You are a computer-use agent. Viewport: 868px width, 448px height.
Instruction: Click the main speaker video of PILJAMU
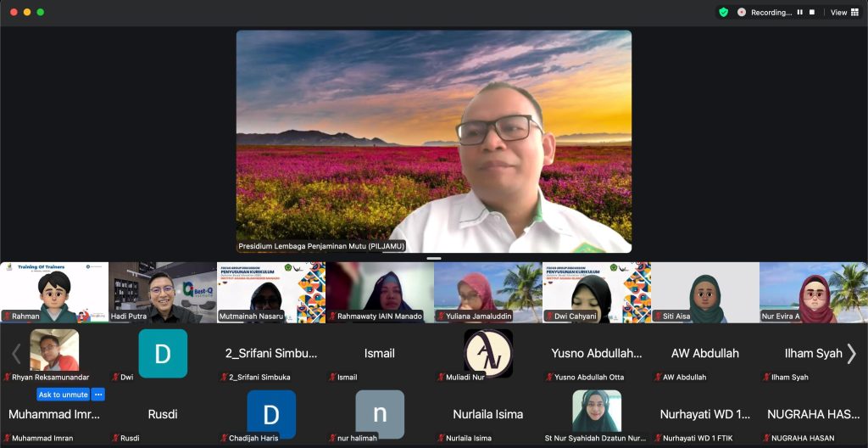pos(433,141)
